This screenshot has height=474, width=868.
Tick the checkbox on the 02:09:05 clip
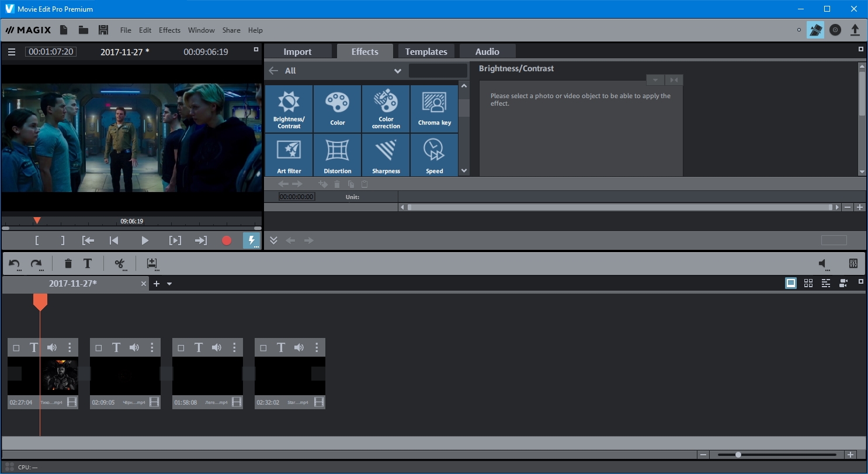(x=99, y=348)
